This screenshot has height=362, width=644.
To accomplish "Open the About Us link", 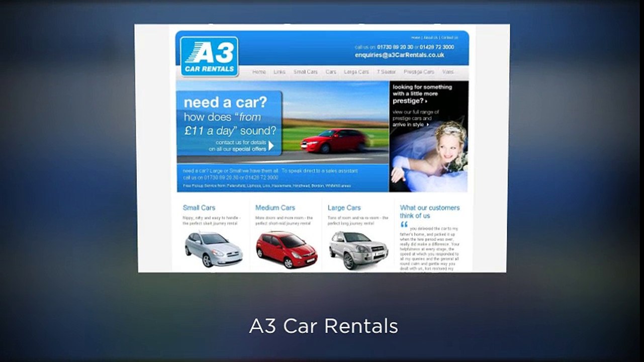I will coord(430,38).
